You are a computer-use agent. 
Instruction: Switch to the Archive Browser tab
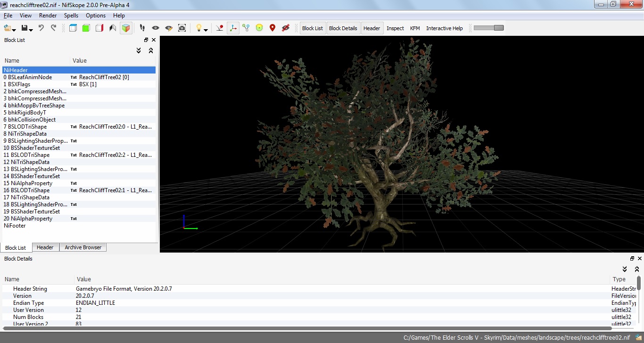83,247
